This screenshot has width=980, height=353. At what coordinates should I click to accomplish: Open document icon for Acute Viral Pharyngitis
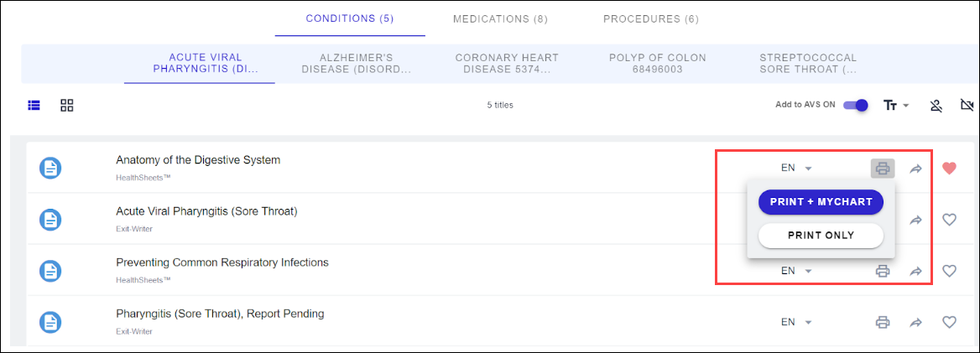(51, 220)
